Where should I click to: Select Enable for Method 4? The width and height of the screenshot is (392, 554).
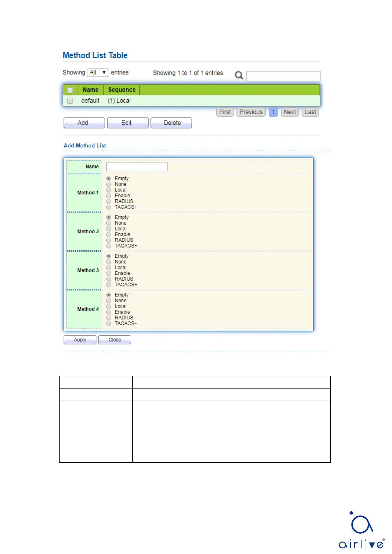[109, 312]
